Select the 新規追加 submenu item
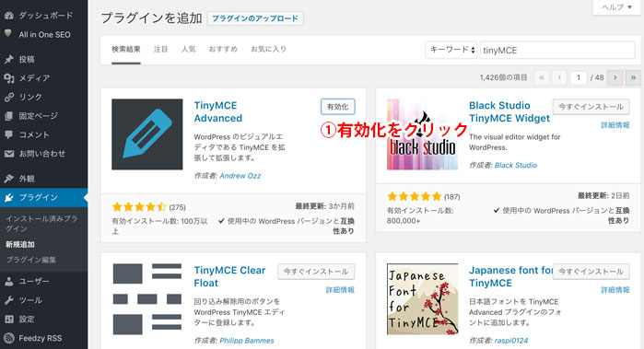644x349 pixels. (20, 245)
